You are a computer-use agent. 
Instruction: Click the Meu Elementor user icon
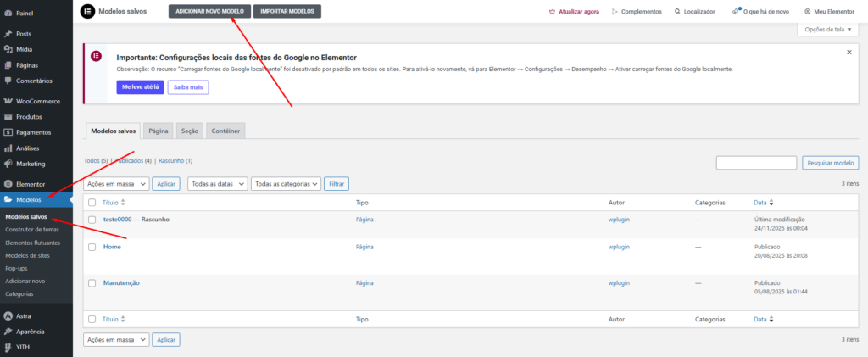click(808, 11)
